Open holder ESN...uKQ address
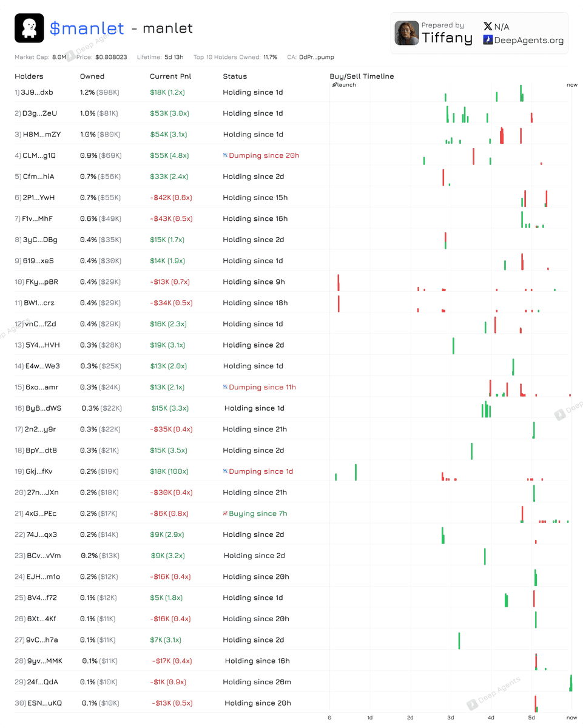583x728 pixels. click(x=45, y=703)
